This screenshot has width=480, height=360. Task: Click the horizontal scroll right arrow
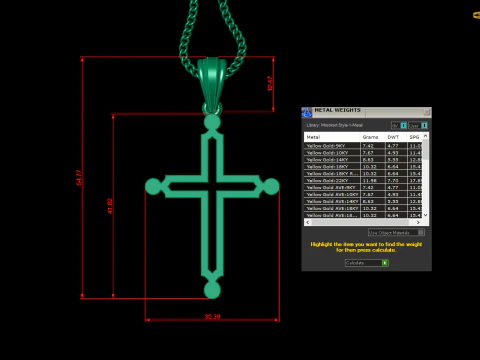pyautogui.click(x=418, y=222)
